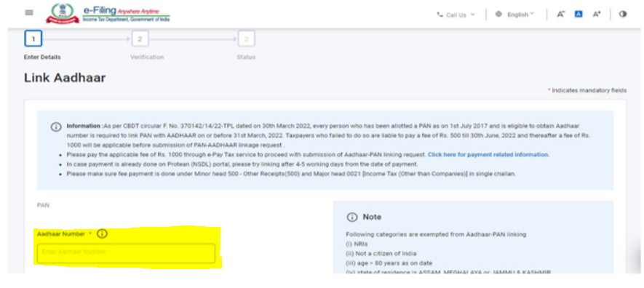Image resolution: width=644 pixels, height=288 pixels.
Task: Click the Aadhaar Number field label
Action: coord(61,234)
